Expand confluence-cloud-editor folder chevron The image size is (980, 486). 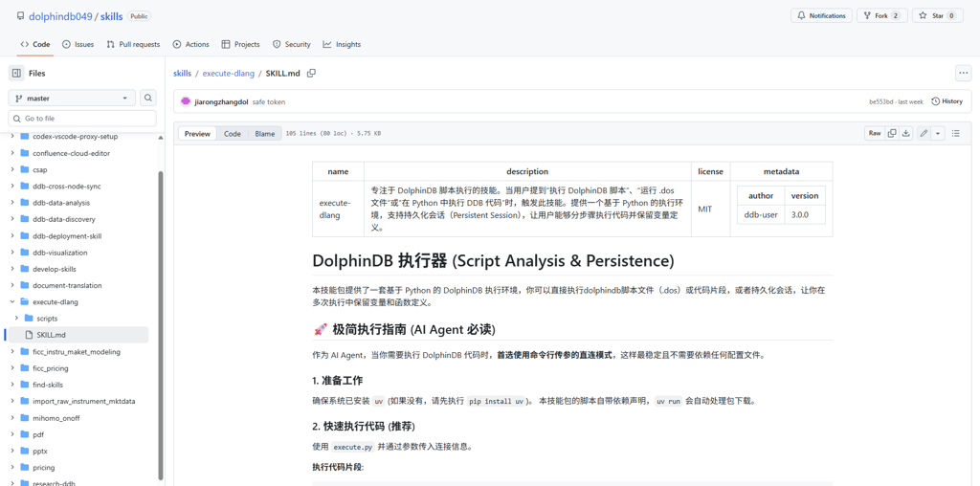click(x=12, y=153)
